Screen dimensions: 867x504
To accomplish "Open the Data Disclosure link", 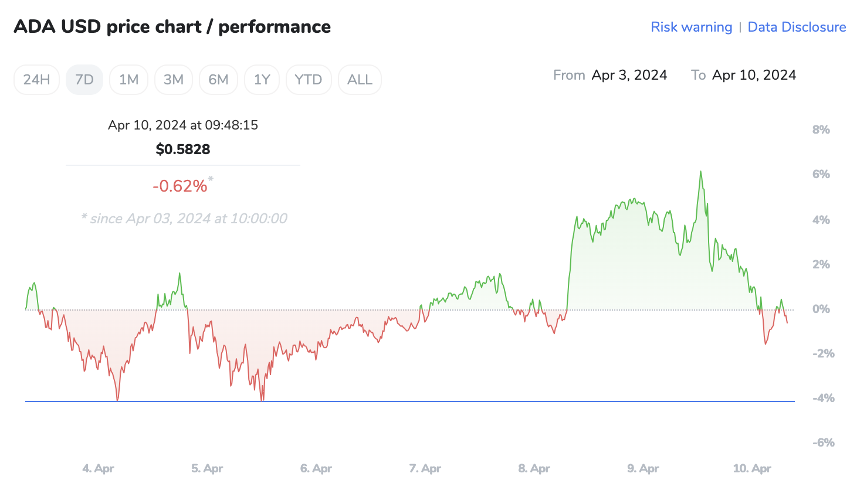I will click(x=797, y=27).
